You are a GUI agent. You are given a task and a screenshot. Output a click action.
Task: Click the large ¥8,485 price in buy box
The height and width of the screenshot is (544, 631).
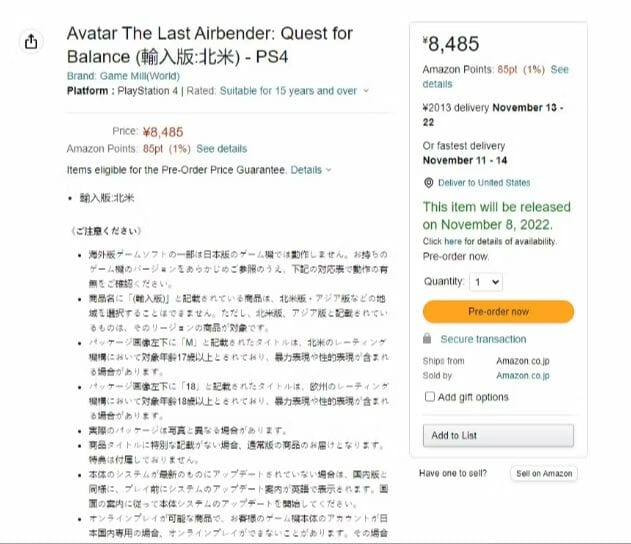coord(451,43)
